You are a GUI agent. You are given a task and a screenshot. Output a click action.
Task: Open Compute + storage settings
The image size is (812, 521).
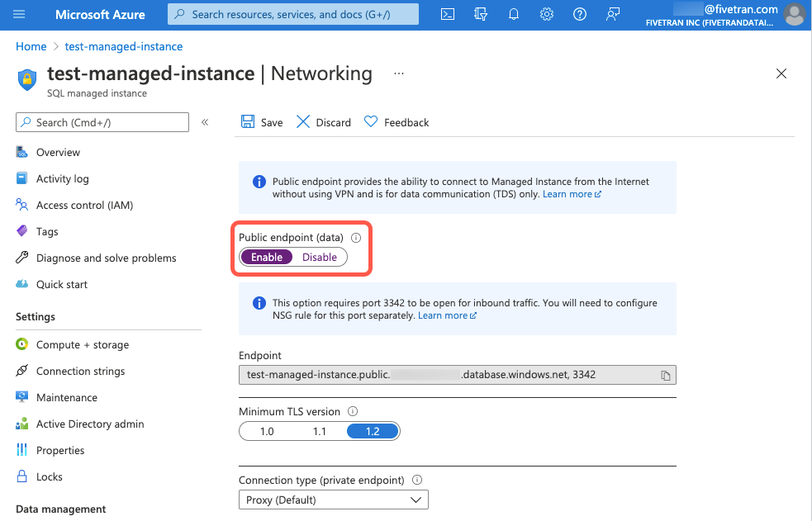(x=83, y=345)
